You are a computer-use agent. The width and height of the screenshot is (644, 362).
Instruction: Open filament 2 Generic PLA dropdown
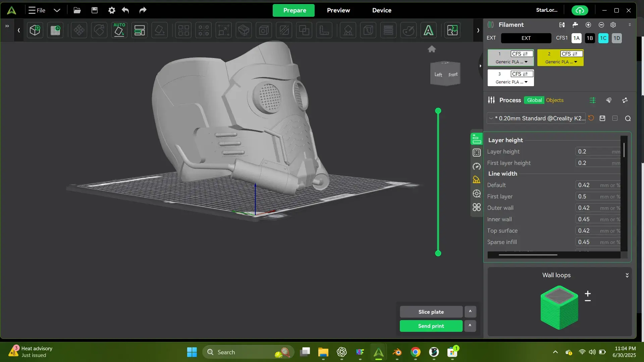point(561,62)
